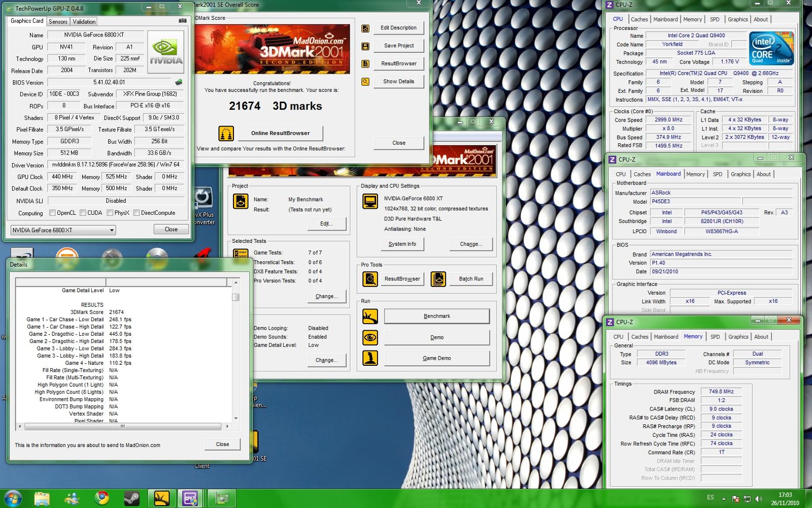Viewport: 812px width, 508px height.
Task: Enable the OpenCL checkbox in GPU-Z
Action: pos(52,213)
